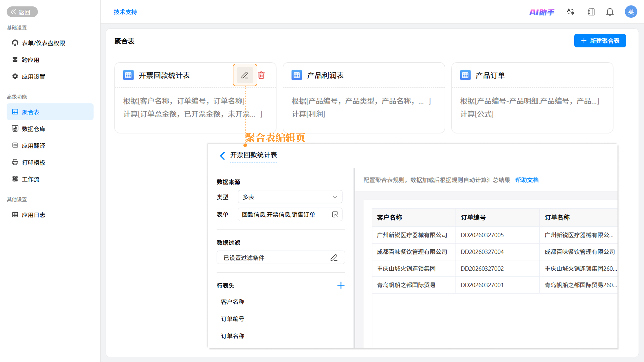
Task: Open the AI助手 assistant
Action: pyautogui.click(x=542, y=12)
